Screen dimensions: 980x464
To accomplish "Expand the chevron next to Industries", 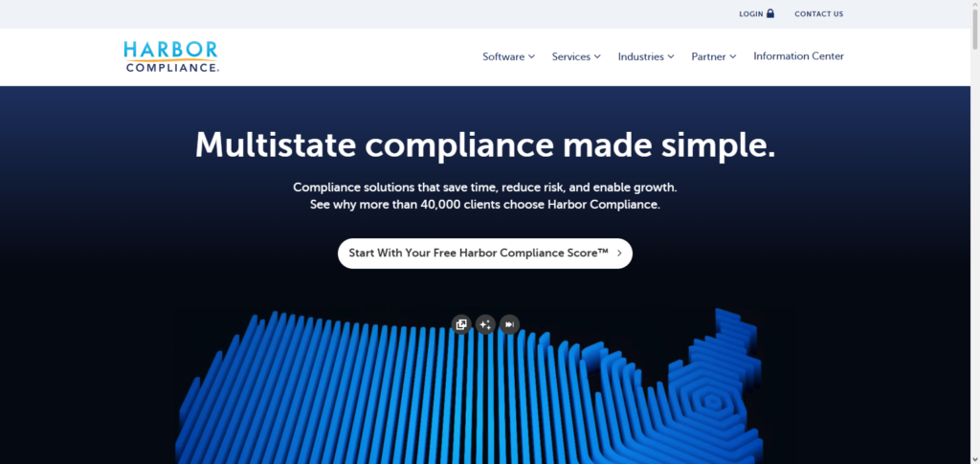I will click(x=671, y=56).
